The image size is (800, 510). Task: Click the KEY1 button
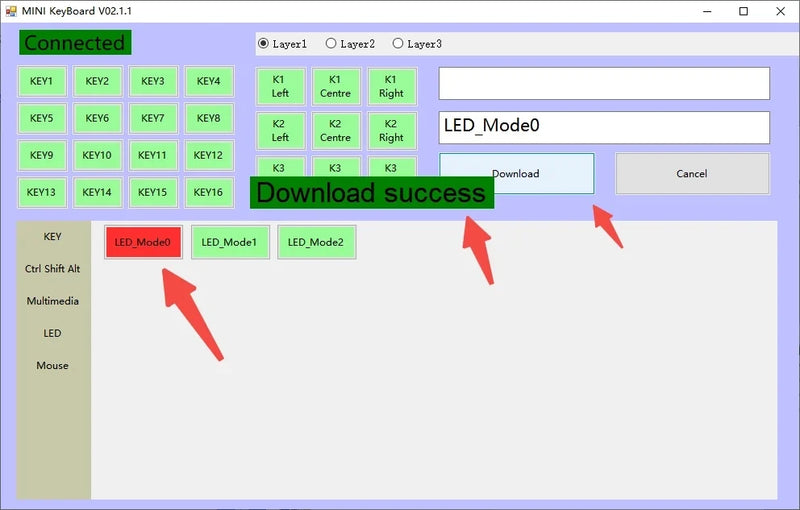coord(42,81)
